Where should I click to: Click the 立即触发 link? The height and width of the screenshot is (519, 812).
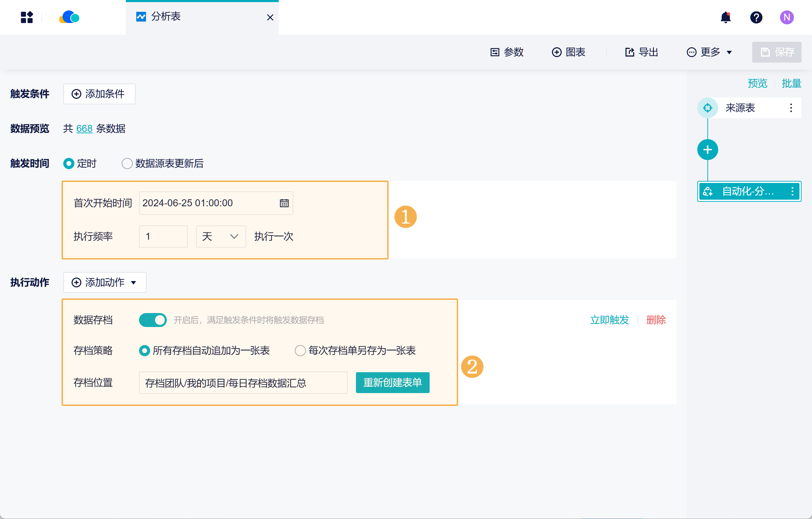pyautogui.click(x=609, y=320)
